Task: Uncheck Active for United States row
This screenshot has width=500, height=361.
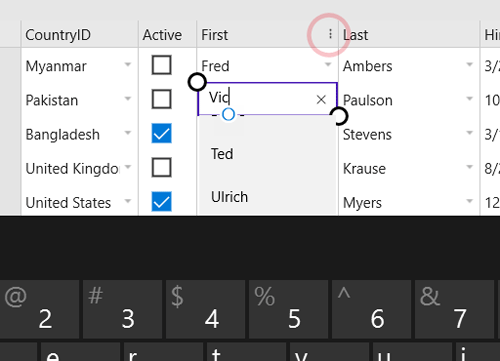Action: (162, 201)
